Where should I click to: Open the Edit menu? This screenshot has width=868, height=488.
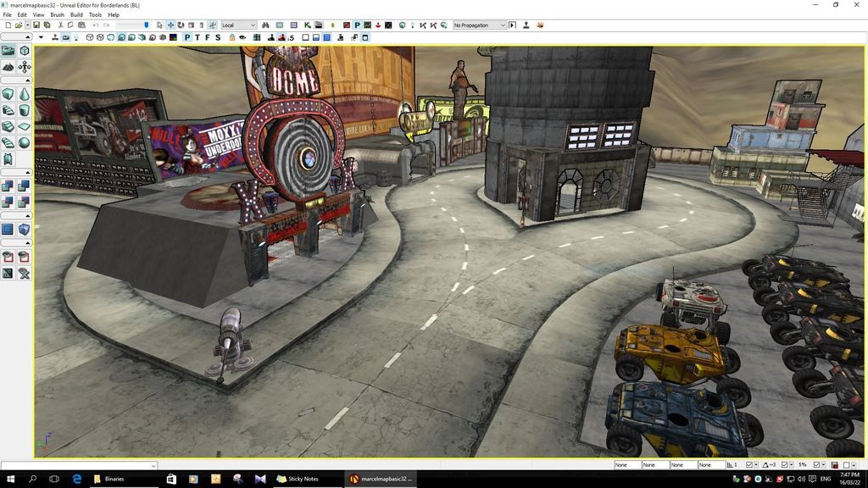22,15
